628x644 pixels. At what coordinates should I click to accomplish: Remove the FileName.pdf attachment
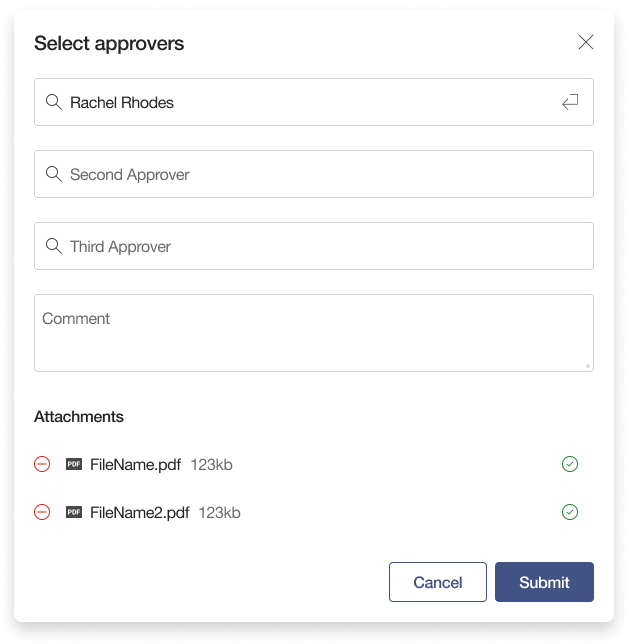[x=42, y=464]
